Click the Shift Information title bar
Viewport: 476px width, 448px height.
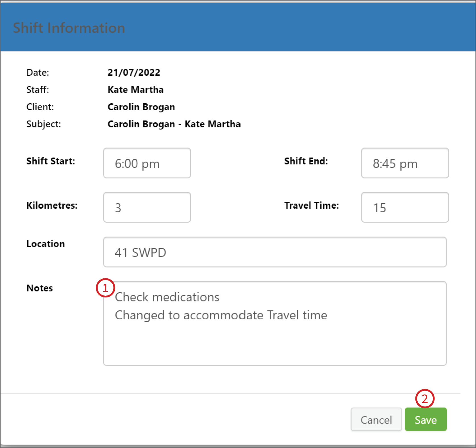[x=69, y=27]
